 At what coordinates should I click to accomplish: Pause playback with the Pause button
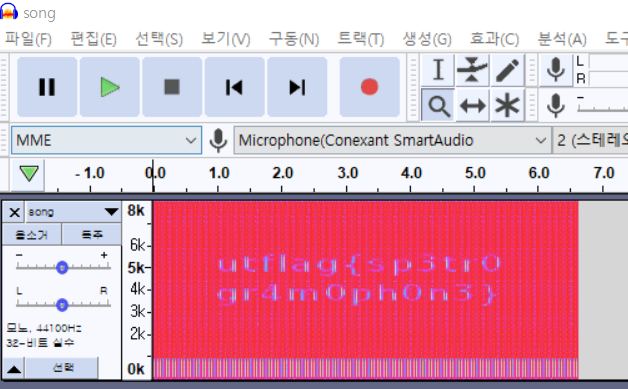click(47, 87)
